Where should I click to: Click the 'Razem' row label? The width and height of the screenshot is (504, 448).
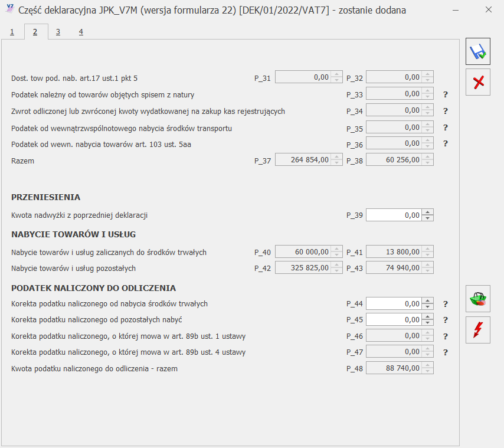(22, 161)
